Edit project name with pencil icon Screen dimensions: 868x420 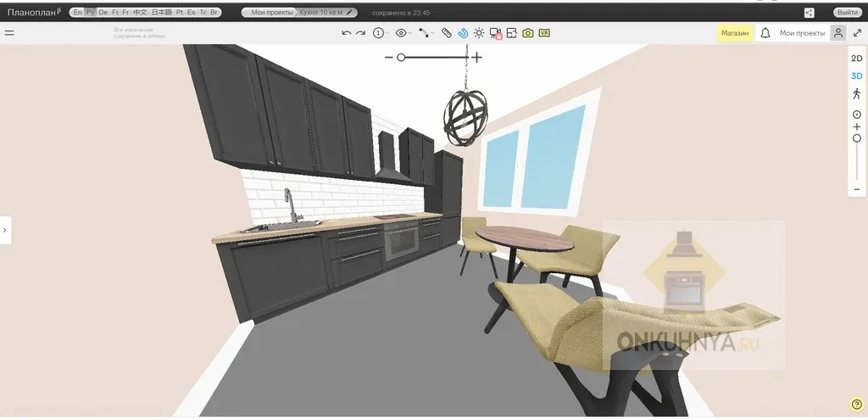point(349,12)
